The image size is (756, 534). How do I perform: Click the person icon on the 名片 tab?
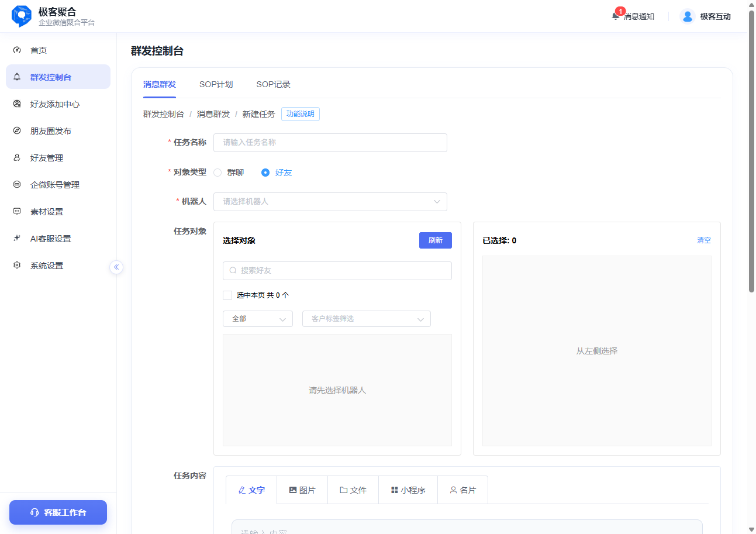(453, 490)
